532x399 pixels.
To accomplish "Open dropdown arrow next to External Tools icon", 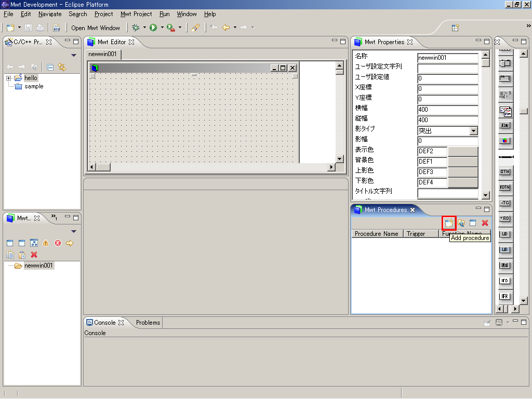I will [x=180, y=28].
